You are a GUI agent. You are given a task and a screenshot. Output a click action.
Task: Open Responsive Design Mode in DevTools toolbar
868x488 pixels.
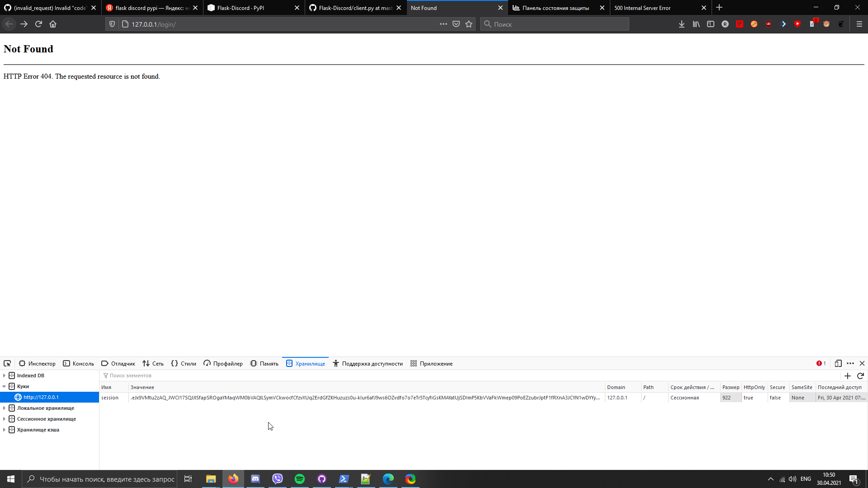pos(839,363)
